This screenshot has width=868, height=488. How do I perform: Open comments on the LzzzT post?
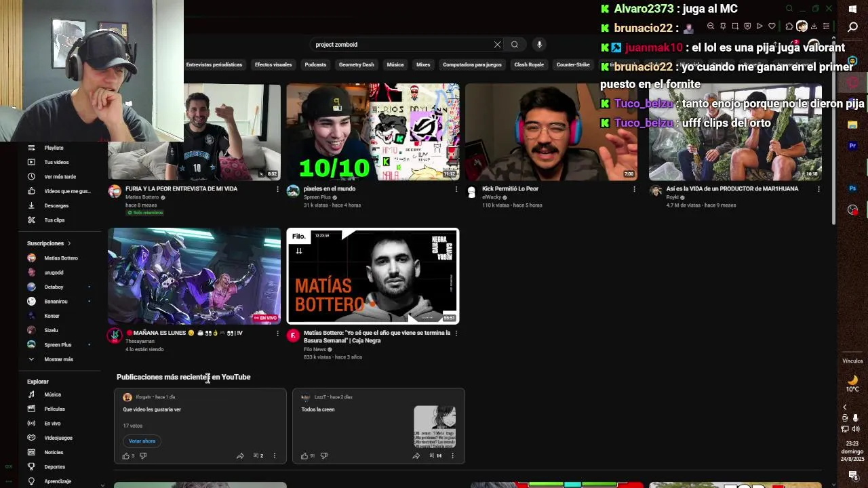pos(435,456)
